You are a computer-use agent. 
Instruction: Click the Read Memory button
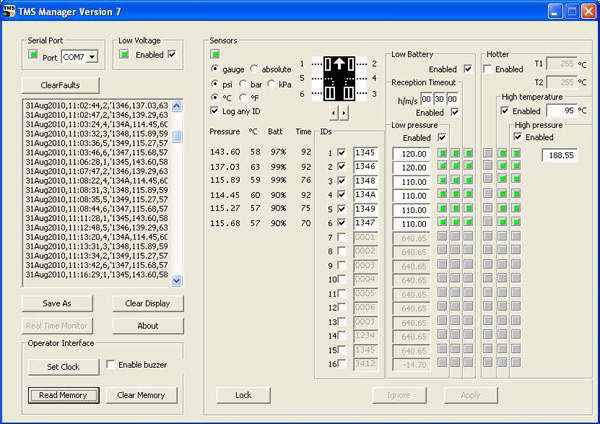click(x=64, y=395)
